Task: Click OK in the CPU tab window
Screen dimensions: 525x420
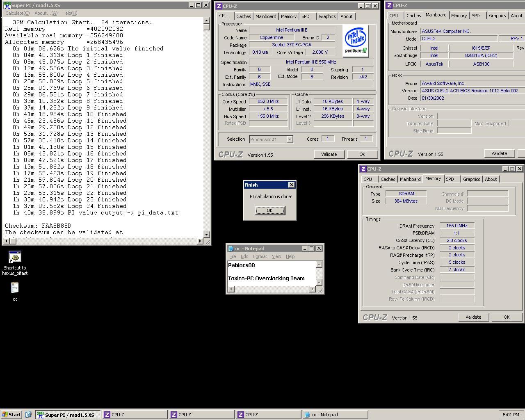Action: [362, 154]
